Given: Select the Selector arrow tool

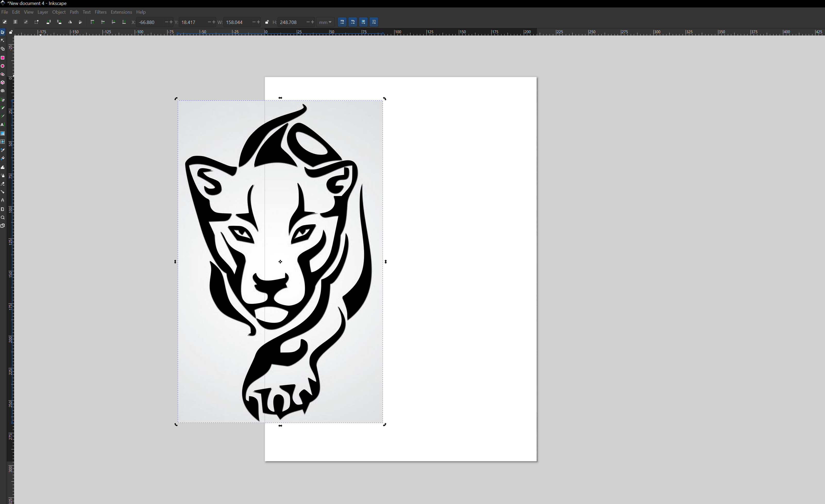Looking at the screenshot, I should (x=3, y=32).
